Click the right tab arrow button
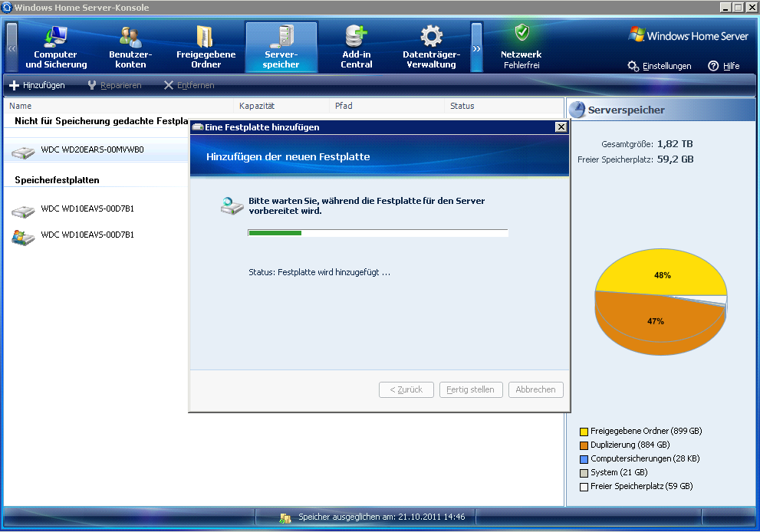This screenshot has width=760, height=532. pyautogui.click(x=476, y=48)
